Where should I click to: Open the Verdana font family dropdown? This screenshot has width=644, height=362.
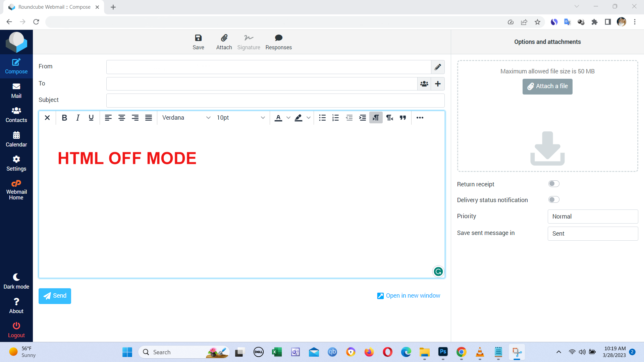(x=186, y=118)
